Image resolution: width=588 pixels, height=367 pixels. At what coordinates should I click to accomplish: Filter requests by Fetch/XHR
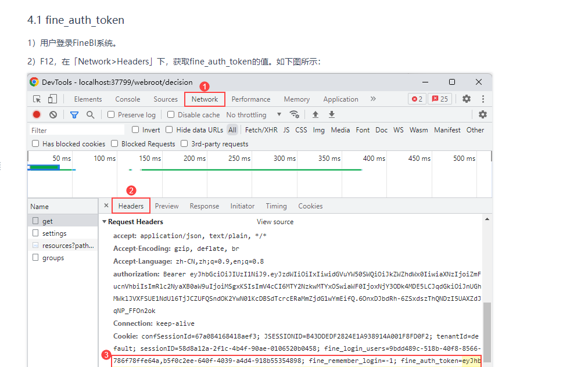coord(261,129)
